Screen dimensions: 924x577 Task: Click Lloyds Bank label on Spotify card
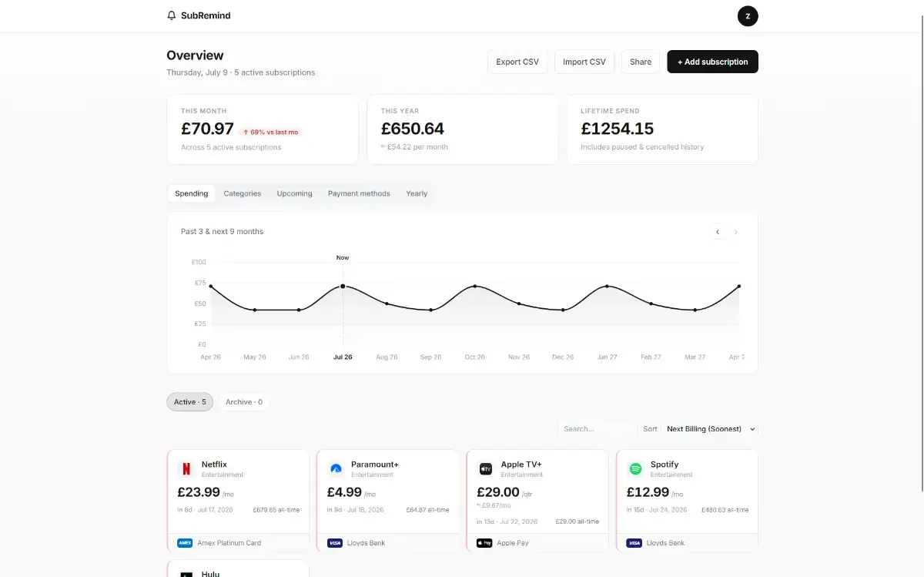coord(665,543)
